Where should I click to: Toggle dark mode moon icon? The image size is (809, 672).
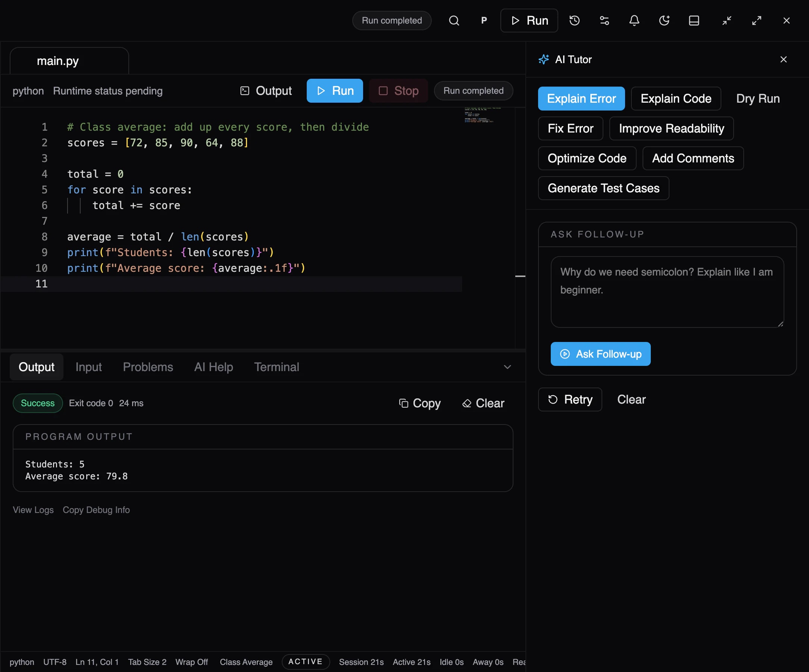coord(664,21)
